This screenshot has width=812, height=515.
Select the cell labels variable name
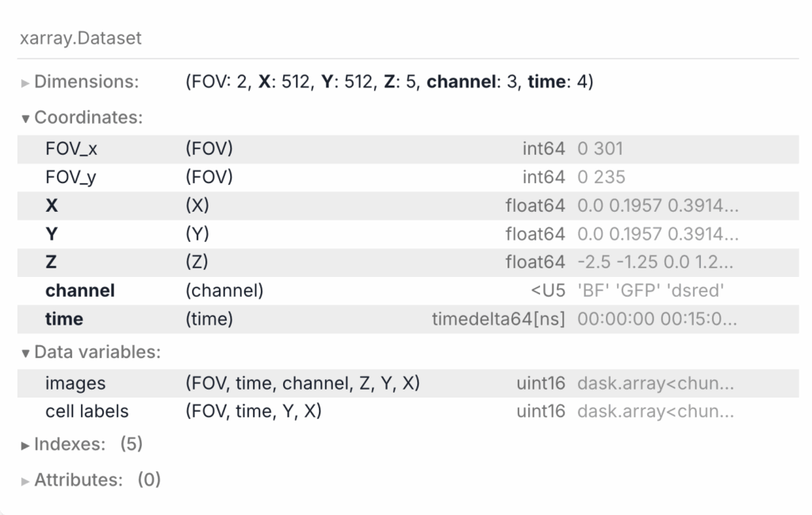point(86,412)
